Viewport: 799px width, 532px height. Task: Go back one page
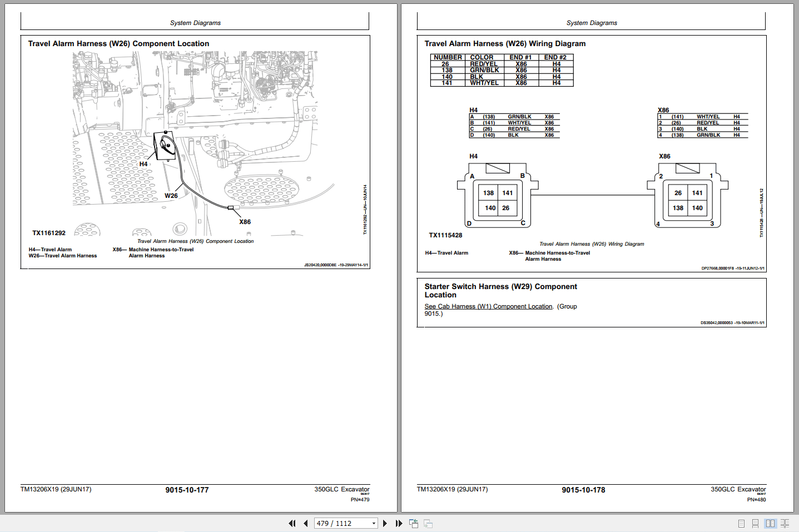tap(305, 523)
